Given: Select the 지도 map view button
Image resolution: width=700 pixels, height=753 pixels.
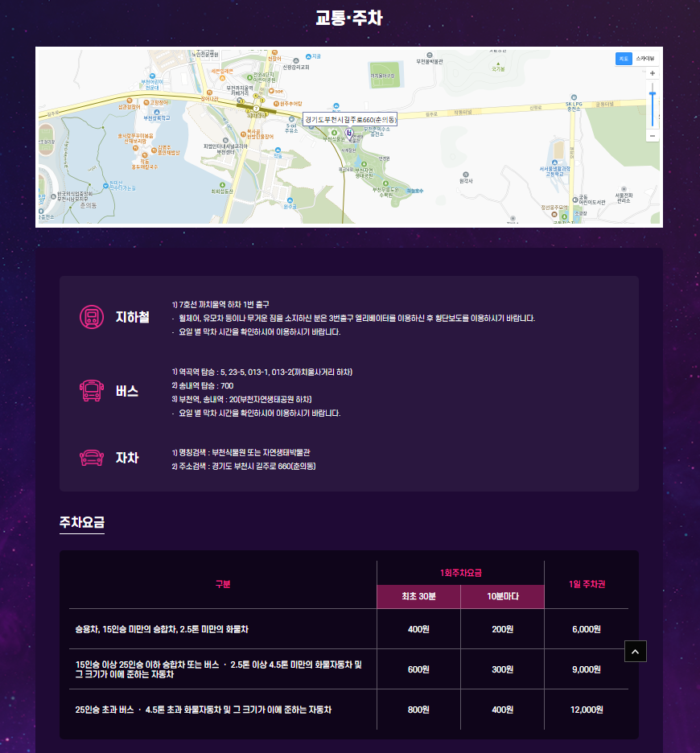Looking at the screenshot, I should (x=624, y=59).
